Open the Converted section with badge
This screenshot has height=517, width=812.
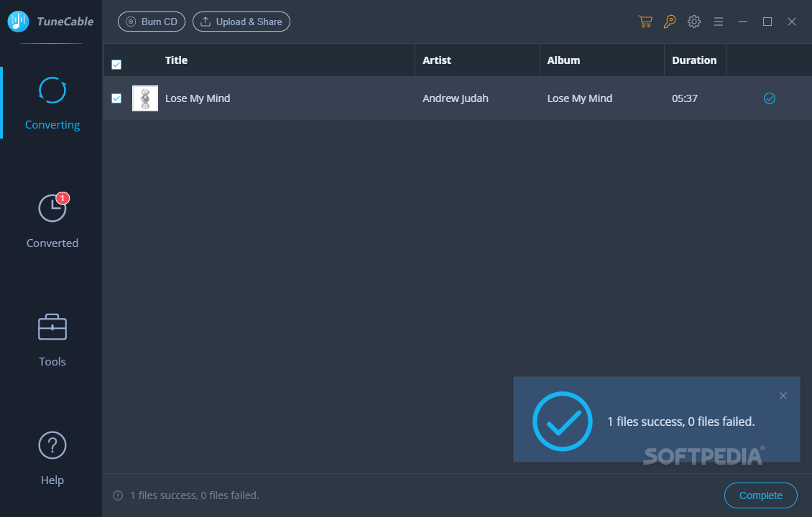(52, 221)
